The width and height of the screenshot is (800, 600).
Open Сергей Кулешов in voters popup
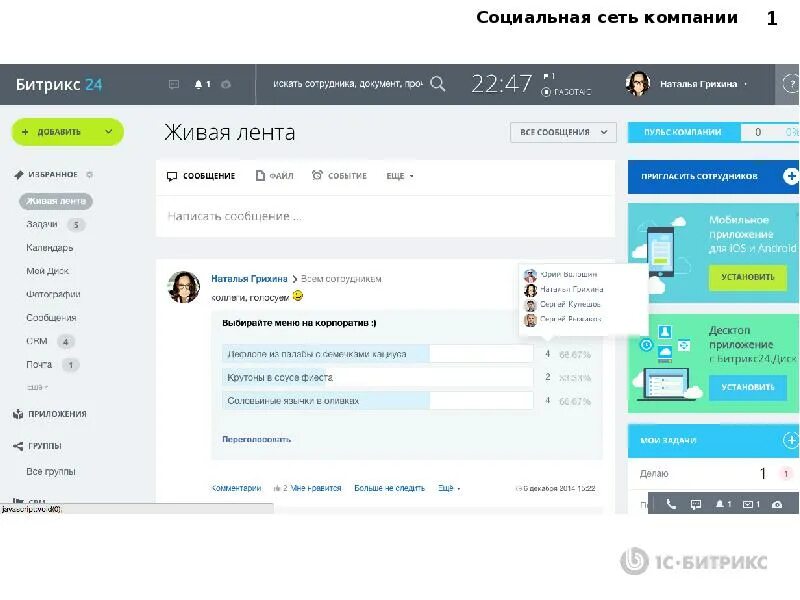[562, 305]
